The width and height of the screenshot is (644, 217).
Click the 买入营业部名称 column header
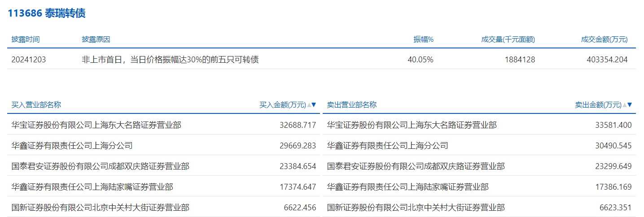(36, 105)
